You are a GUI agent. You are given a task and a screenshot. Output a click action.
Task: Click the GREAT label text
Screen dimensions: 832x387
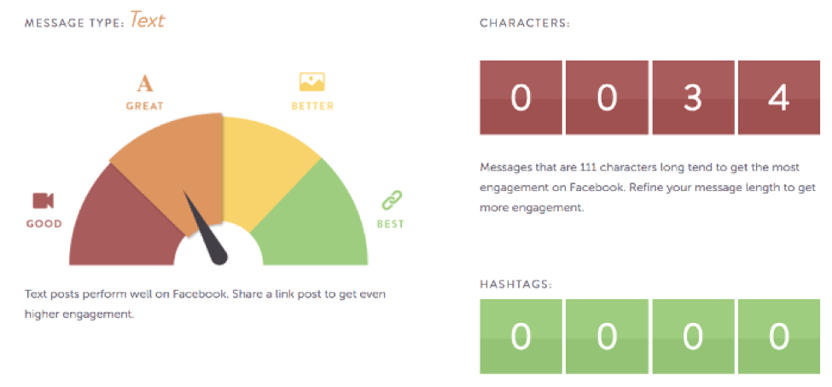point(145,106)
